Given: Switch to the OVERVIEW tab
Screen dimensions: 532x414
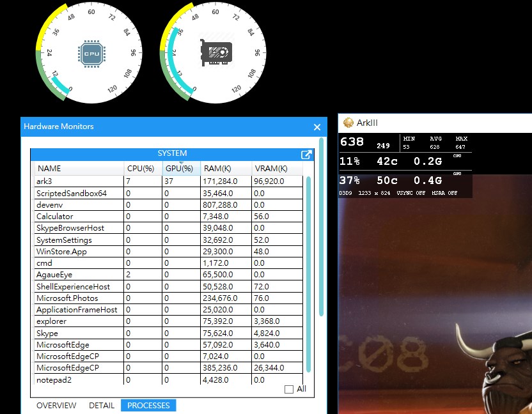Looking at the screenshot, I should pos(56,406).
